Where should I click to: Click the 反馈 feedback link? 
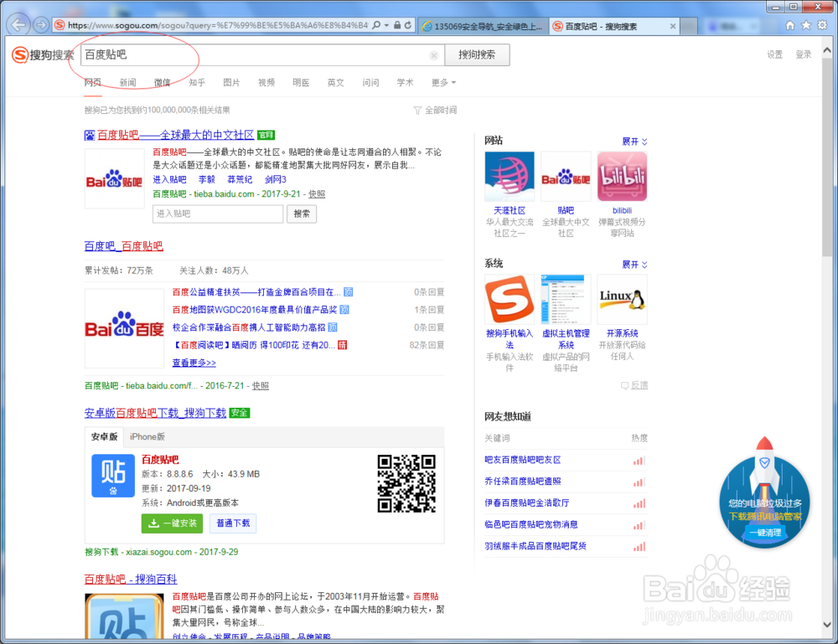click(634, 385)
